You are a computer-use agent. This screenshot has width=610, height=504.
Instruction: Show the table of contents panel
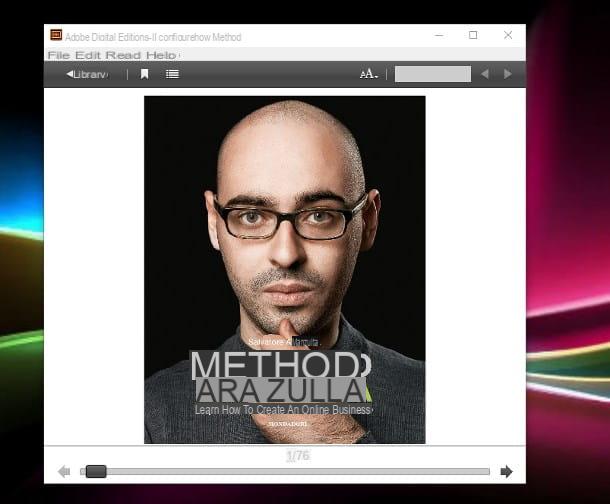(172, 74)
